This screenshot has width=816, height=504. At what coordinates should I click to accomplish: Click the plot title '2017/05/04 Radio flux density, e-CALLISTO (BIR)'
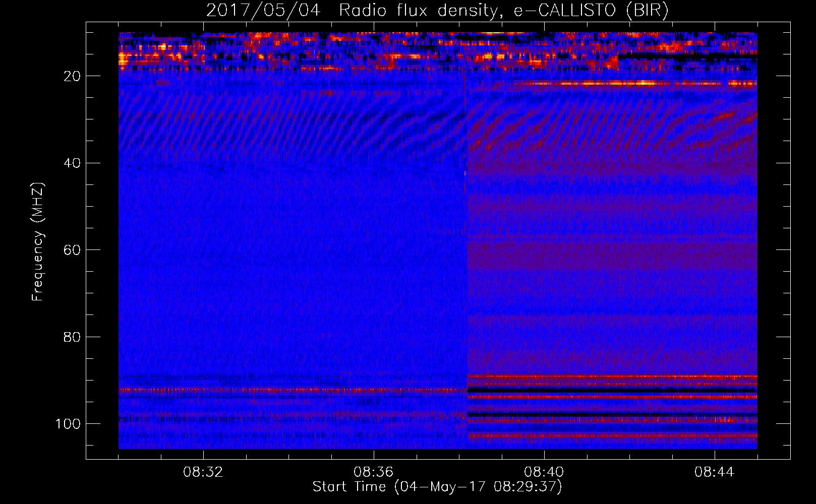click(437, 11)
